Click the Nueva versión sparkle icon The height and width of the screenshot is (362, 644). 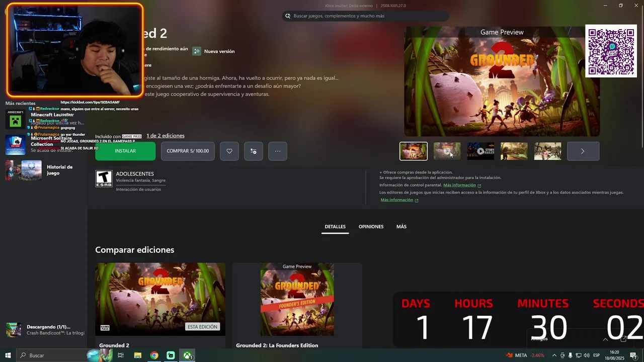pyautogui.click(x=197, y=51)
